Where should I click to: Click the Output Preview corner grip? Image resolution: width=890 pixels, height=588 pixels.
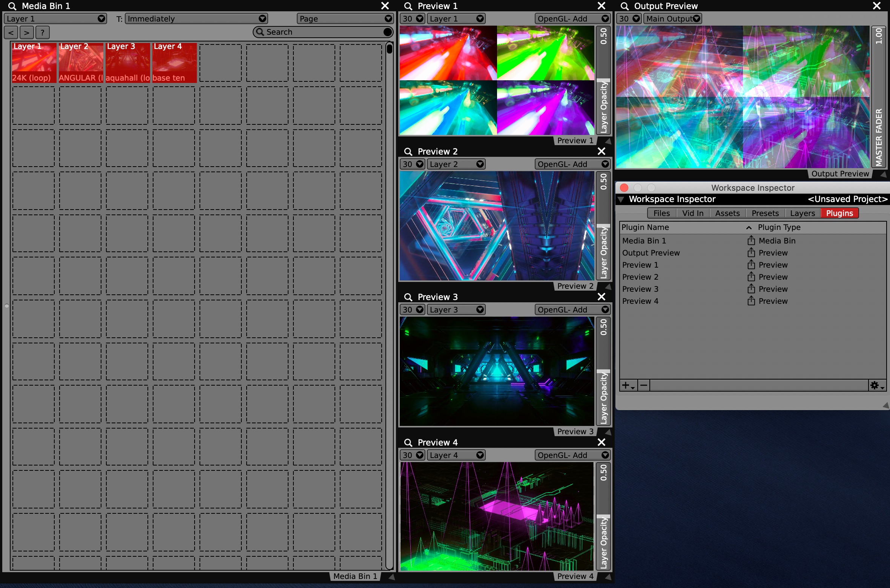click(x=883, y=174)
